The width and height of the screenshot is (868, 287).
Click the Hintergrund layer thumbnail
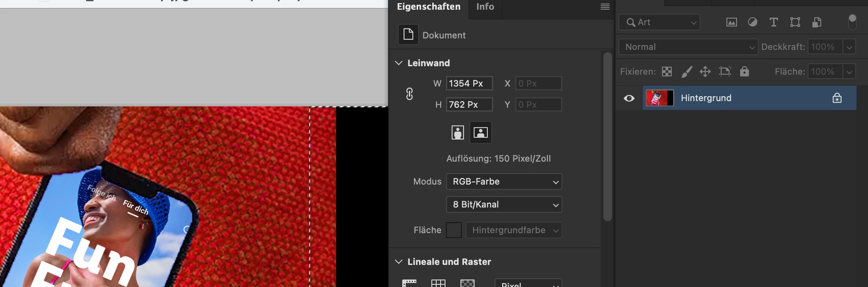660,98
